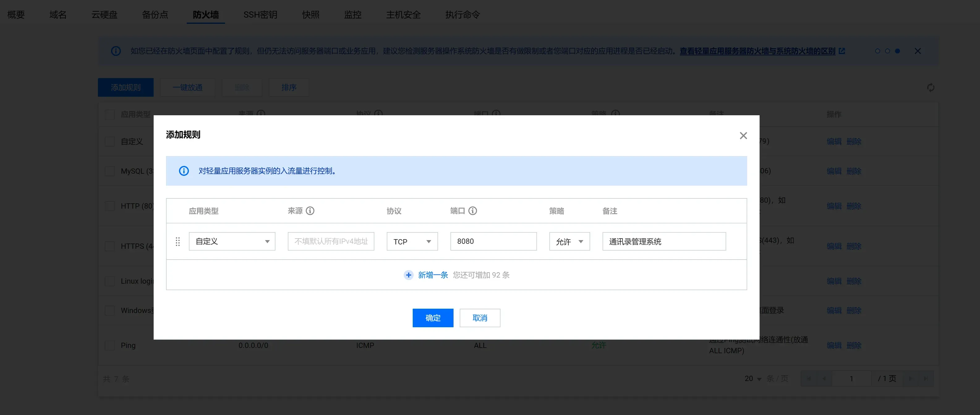
Task: Click the 排序 button
Action: coord(289,87)
